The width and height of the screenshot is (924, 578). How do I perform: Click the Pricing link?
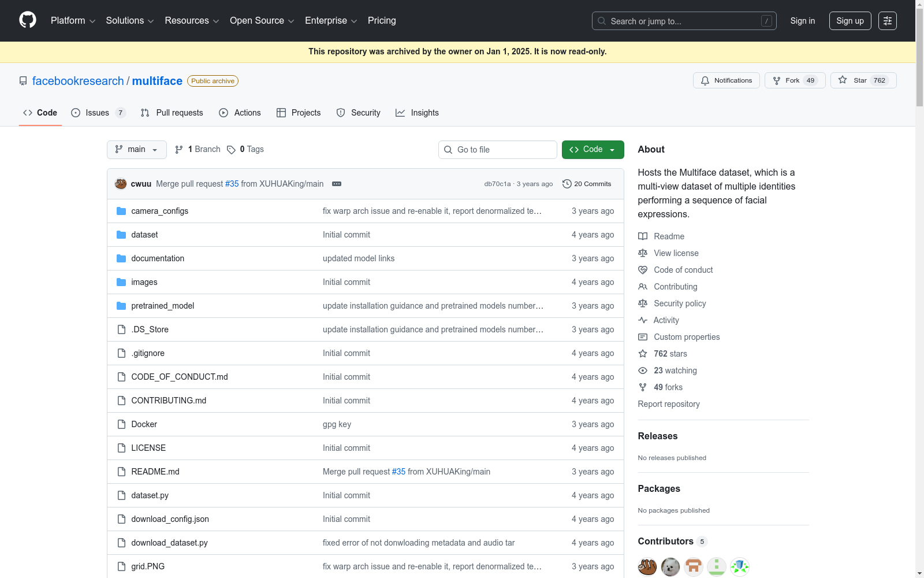pyautogui.click(x=382, y=21)
